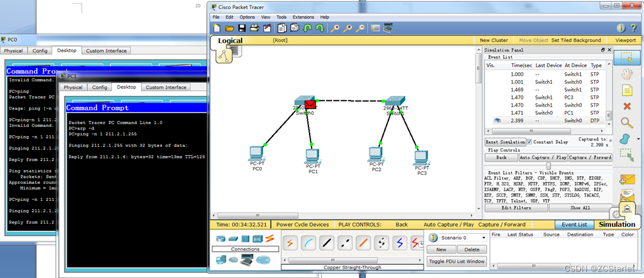
Task: Open help via question mark icon
Action: [634, 28]
